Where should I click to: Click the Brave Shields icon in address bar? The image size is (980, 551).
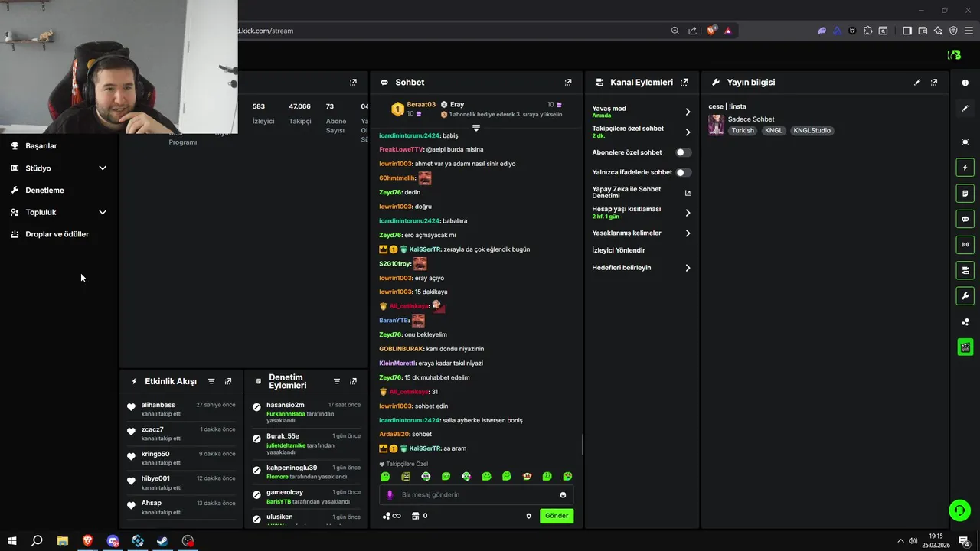[x=711, y=31]
